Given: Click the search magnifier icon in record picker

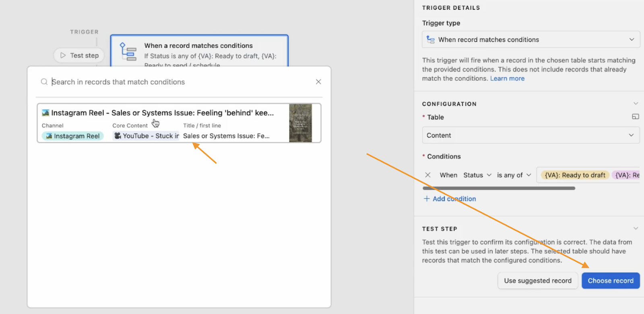Looking at the screenshot, I should click(44, 82).
